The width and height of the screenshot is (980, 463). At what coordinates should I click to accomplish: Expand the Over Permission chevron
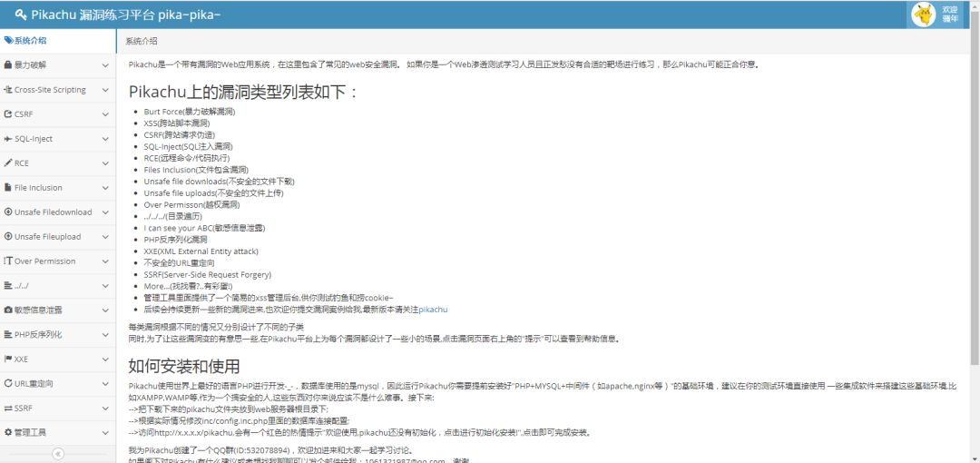pyautogui.click(x=105, y=261)
